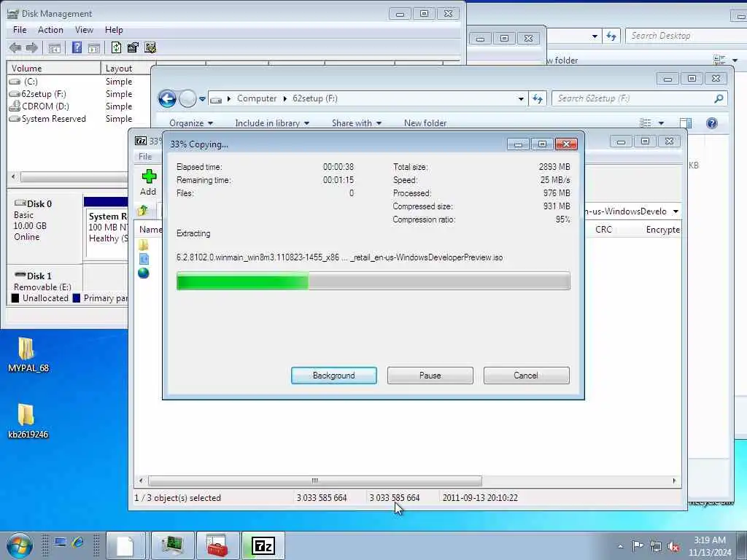Click the green Add icon in 7-Zip
747x560 pixels.
click(x=149, y=176)
